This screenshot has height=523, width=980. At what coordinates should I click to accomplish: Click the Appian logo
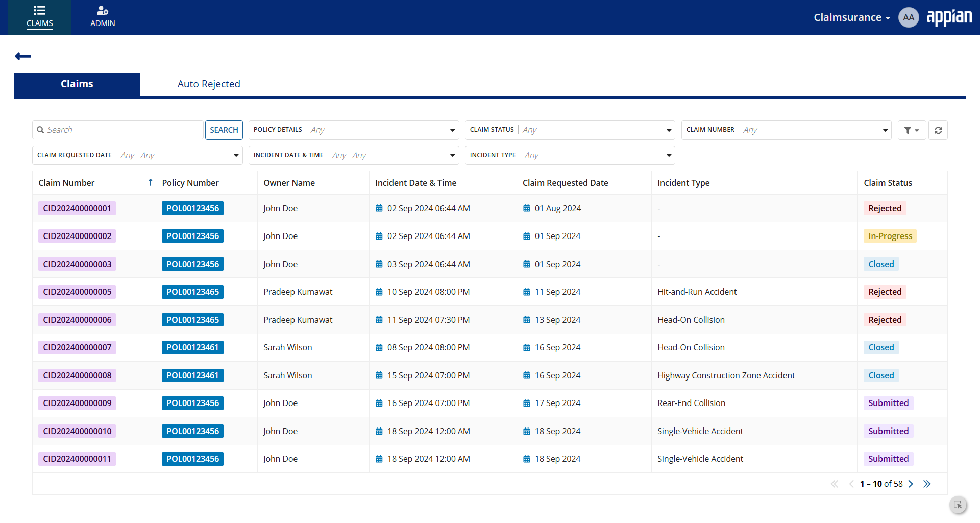pos(949,17)
